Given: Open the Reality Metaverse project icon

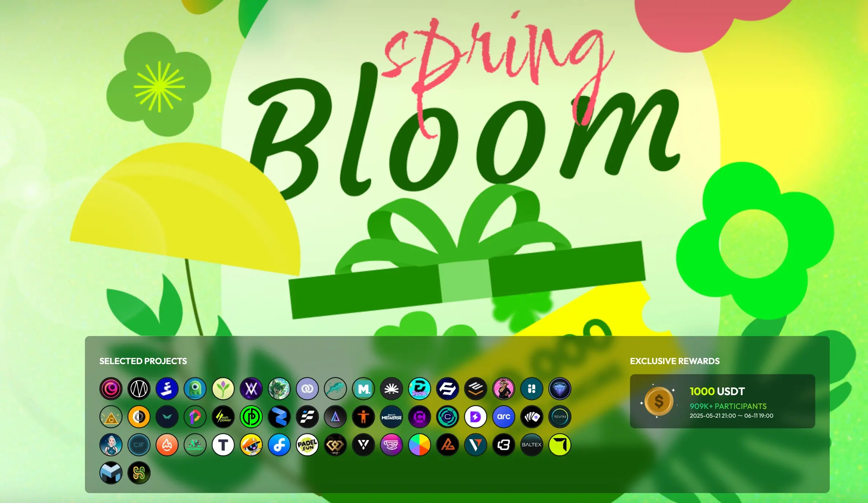Looking at the screenshot, I should click(x=391, y=417).
